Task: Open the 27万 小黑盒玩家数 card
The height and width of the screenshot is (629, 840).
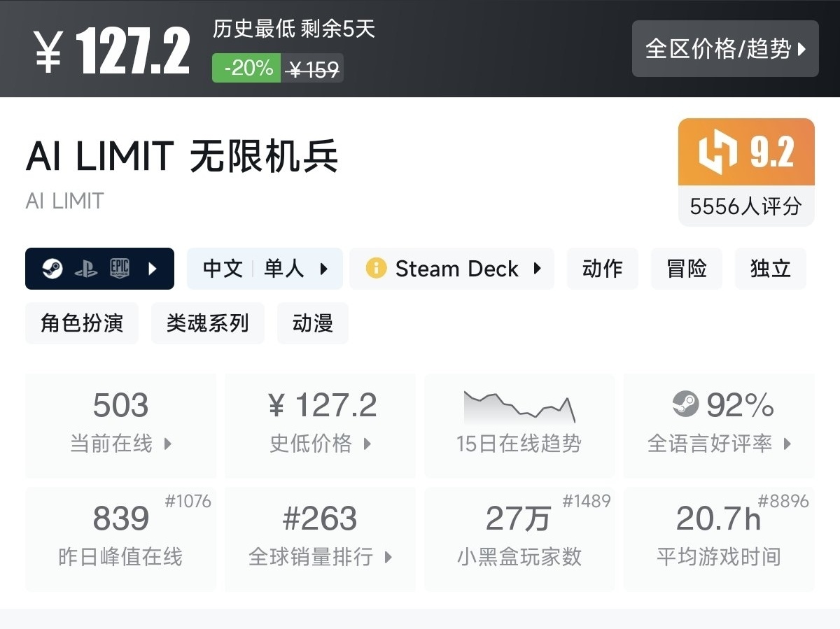Action: click(x=519, y=539)
